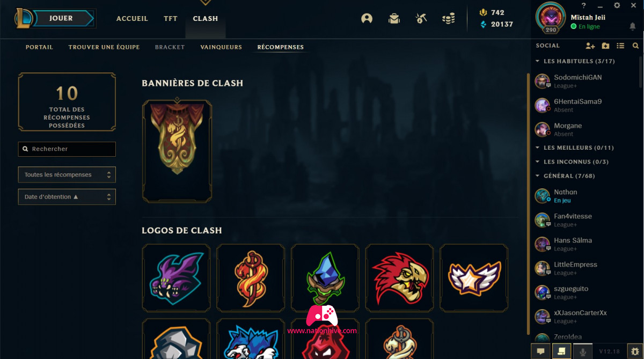Click the add friend icon
Screen dimensions: 644x359
[590, 46]
